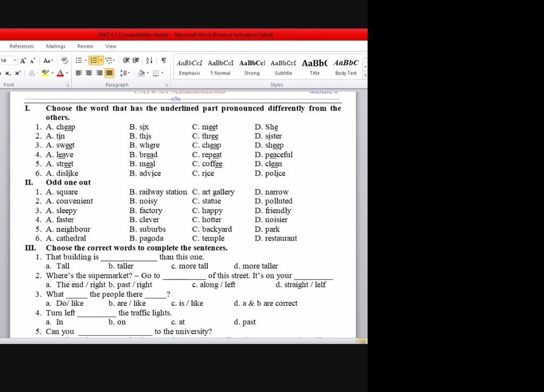Screen dimensions: 544x392
Task: Click the word "cathedral" in the document
Action: coord(71,238)
